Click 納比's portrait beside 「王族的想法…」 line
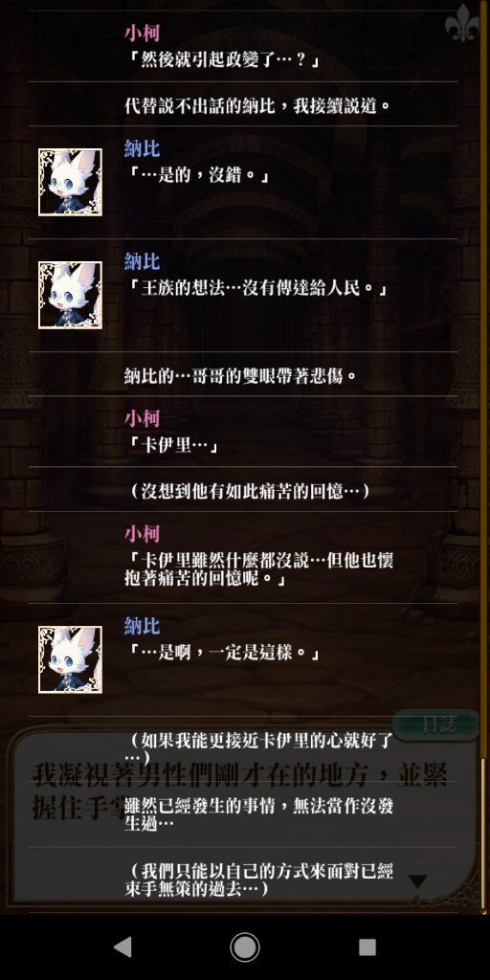490x980 pixels. (x=70, y=295)
